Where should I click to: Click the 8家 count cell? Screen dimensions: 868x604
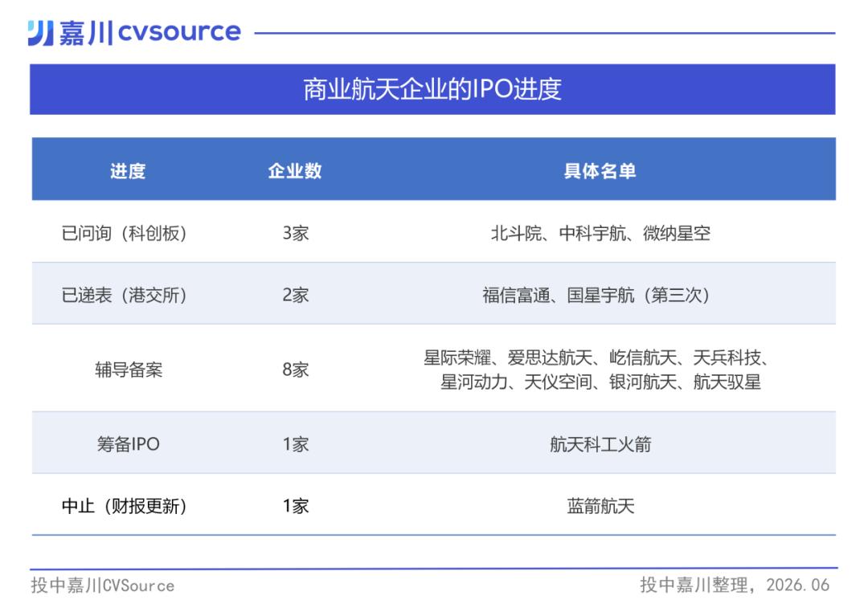pyautogui.click(x=296, y=369)
